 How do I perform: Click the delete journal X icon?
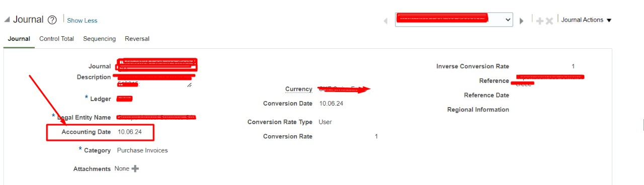[549, 21]
